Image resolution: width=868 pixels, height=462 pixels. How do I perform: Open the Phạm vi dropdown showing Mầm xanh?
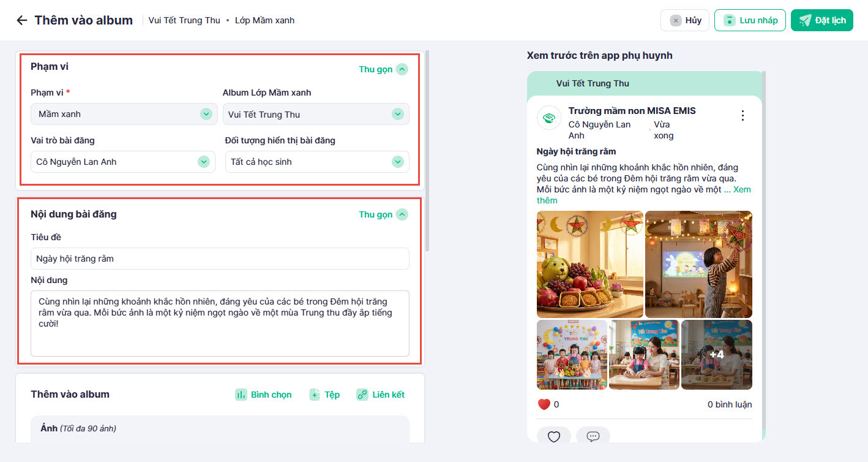tap(124, 114)
